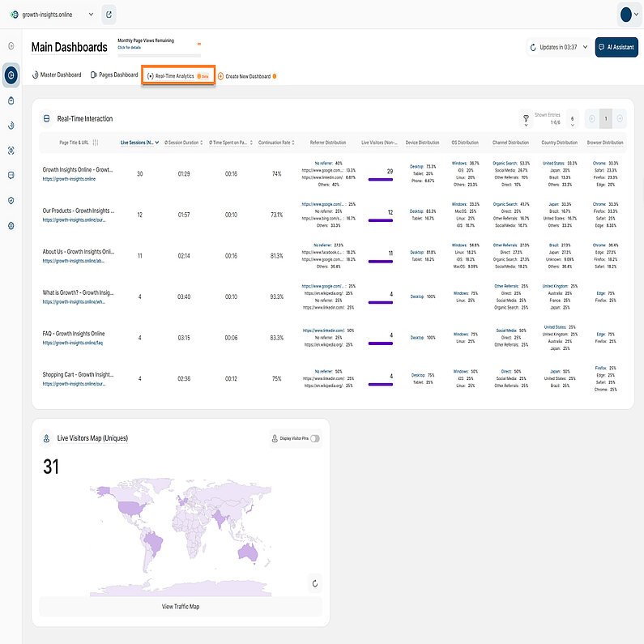Image resolution: width=644 pixels, height=644 pixels.
Task: Click the sidebar settings gear icon
Action: pos(11,225)
